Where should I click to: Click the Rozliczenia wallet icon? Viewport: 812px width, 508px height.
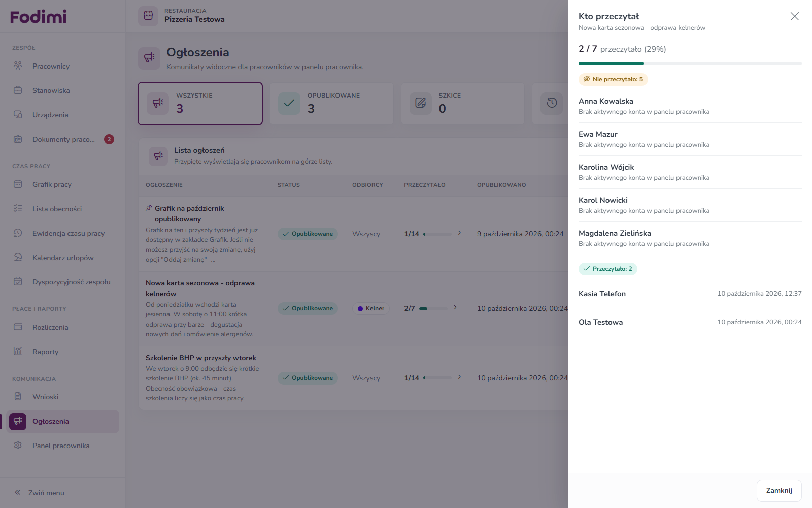18,327
